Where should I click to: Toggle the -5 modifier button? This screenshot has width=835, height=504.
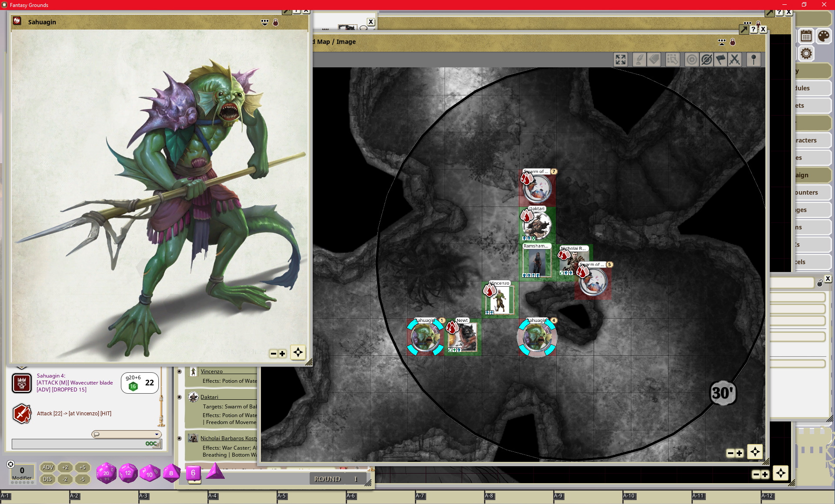coord(83,479)
